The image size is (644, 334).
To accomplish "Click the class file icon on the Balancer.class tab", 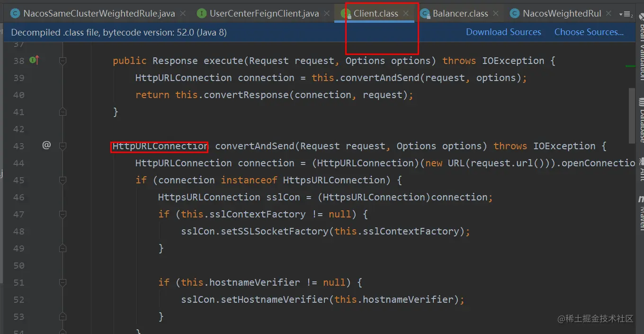I will [425, 13].
